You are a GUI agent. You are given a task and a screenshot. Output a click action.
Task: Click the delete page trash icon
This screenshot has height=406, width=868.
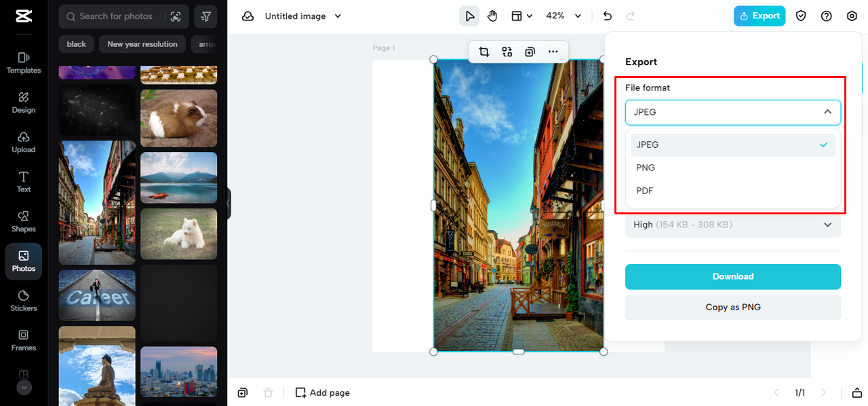(x=268, y=392)
